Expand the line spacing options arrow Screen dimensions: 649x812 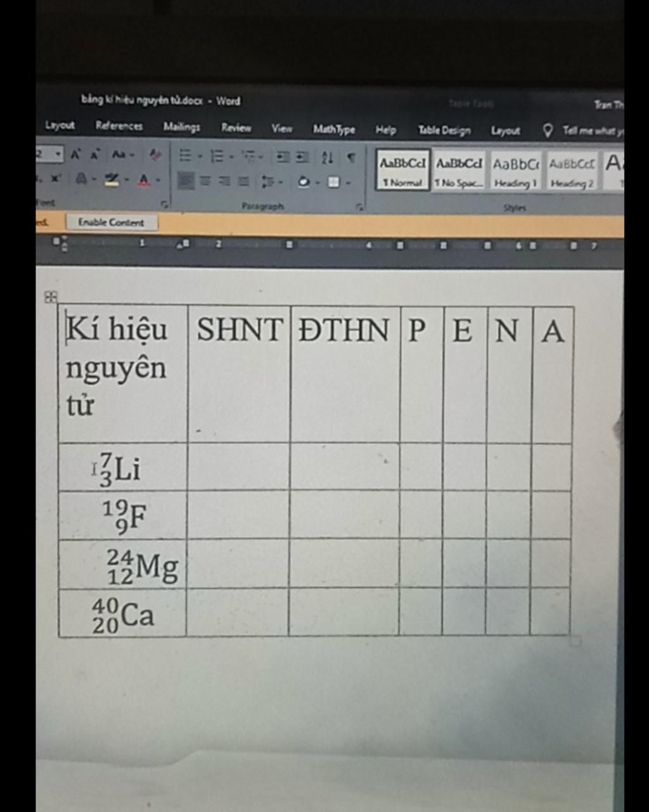click(x=281, y=183)
